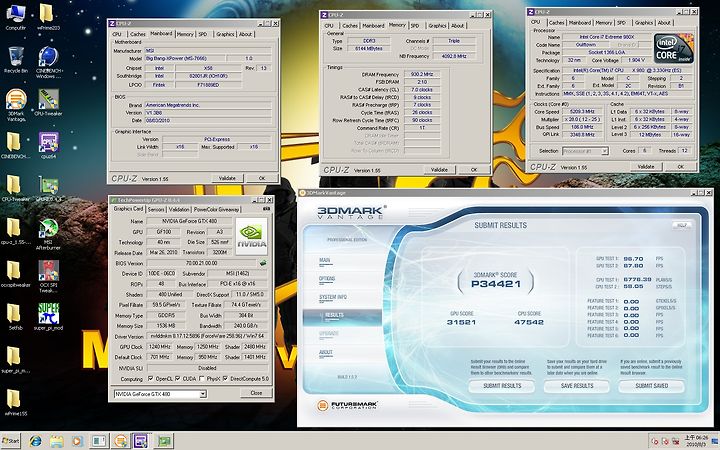Image resolution: width=720 pixels, height=450 pixels.
Task: Launch the cpuz64 desktop shortcut
Action: tap(48, 145)
